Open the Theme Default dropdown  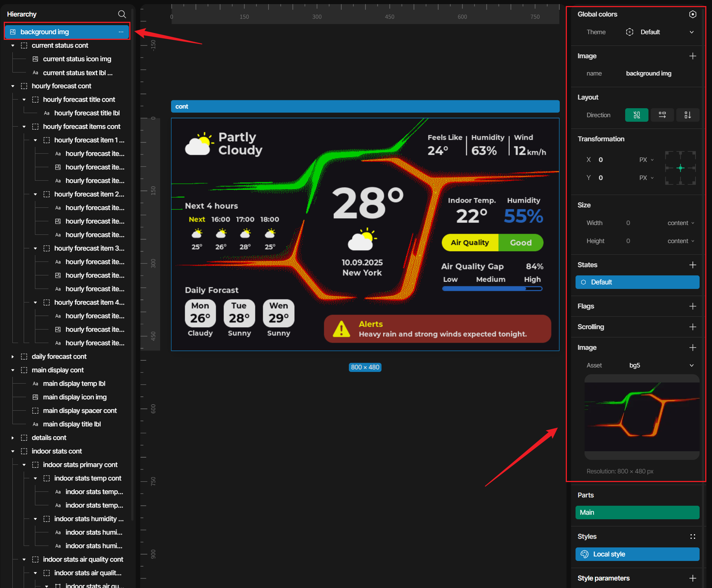point(660,32)
